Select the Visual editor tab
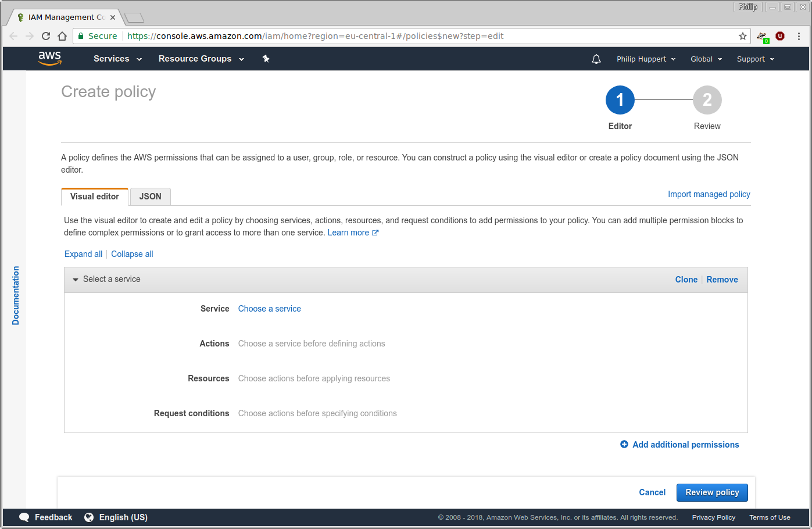The image size is (812, 529). (94, 196)
